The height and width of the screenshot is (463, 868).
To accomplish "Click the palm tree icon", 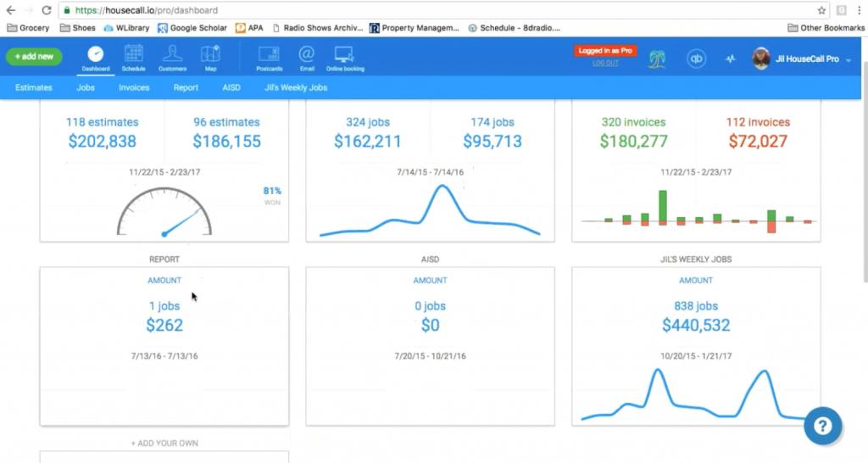I will point(657,59).
